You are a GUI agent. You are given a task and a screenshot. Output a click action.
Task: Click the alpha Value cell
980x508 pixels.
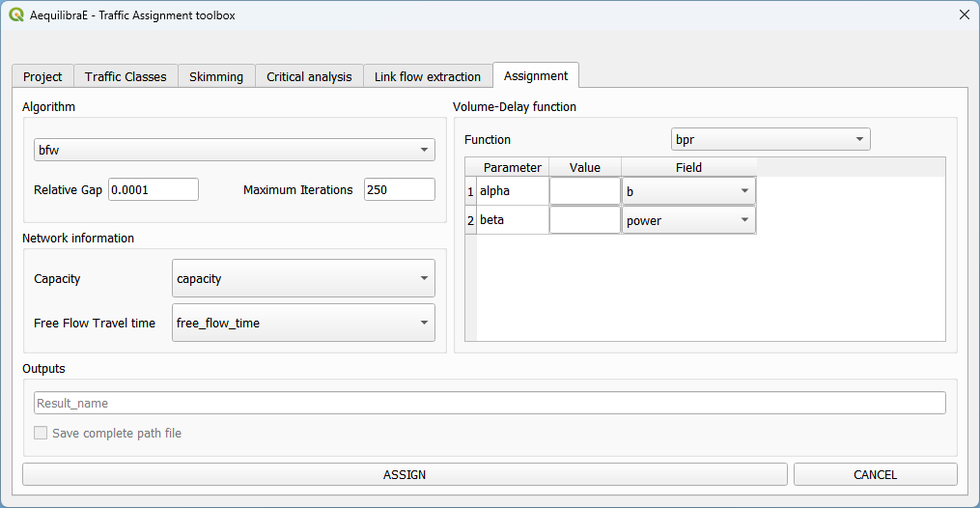click(585, 191)
